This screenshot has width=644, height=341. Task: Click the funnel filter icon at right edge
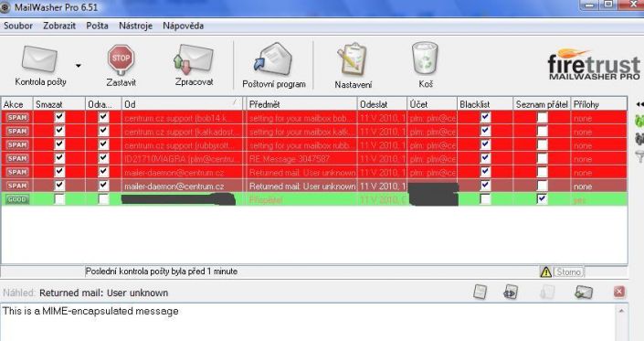(639, 156)
